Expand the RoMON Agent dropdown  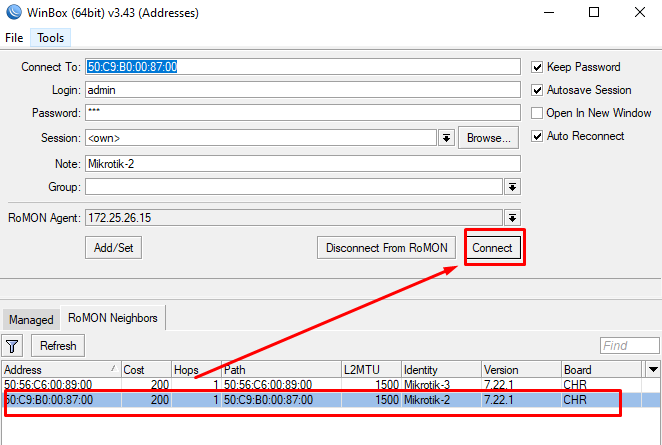(512, 217)
